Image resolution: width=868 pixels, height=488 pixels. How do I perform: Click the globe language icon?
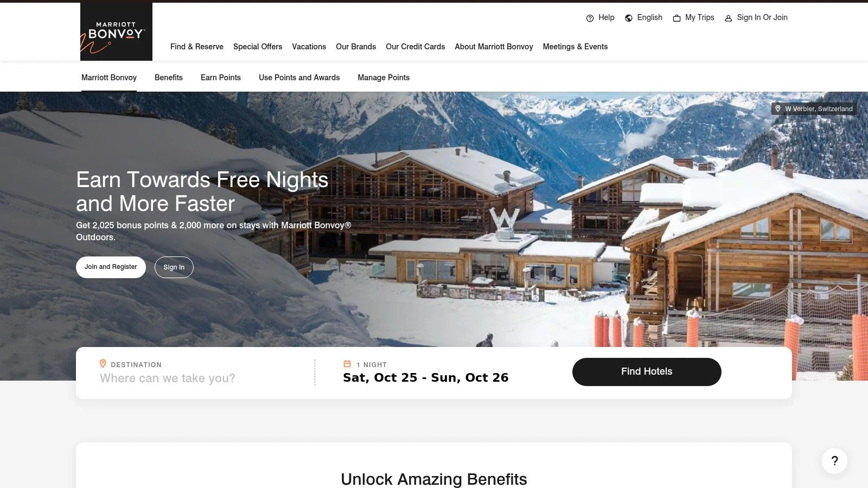[x=629, y=18]
